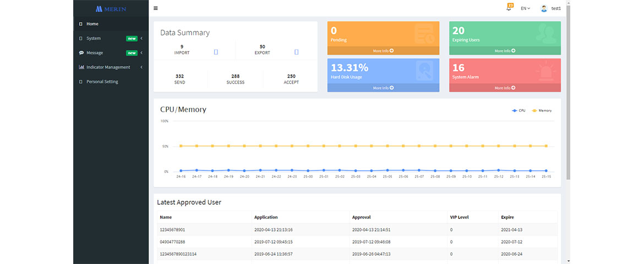Expand the Message menu chevron
Viewport: 644px width, 264px height.
pyautogui.click(x=141, y=53)
